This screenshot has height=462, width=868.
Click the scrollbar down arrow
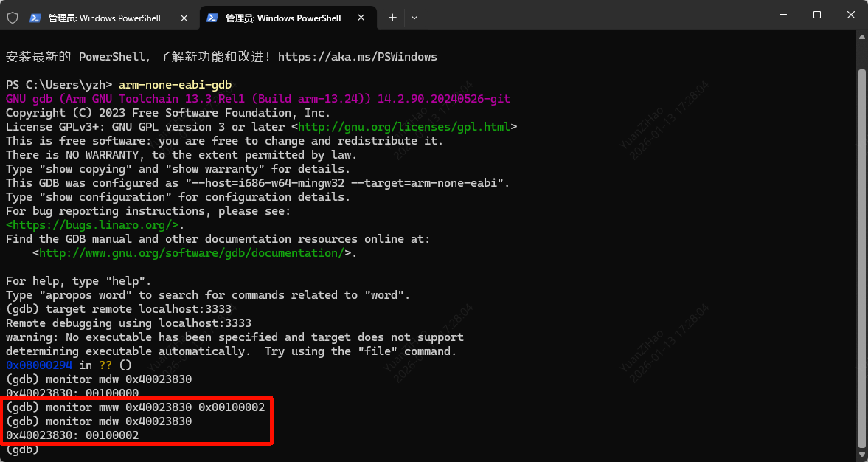click(x=862, y=455)
